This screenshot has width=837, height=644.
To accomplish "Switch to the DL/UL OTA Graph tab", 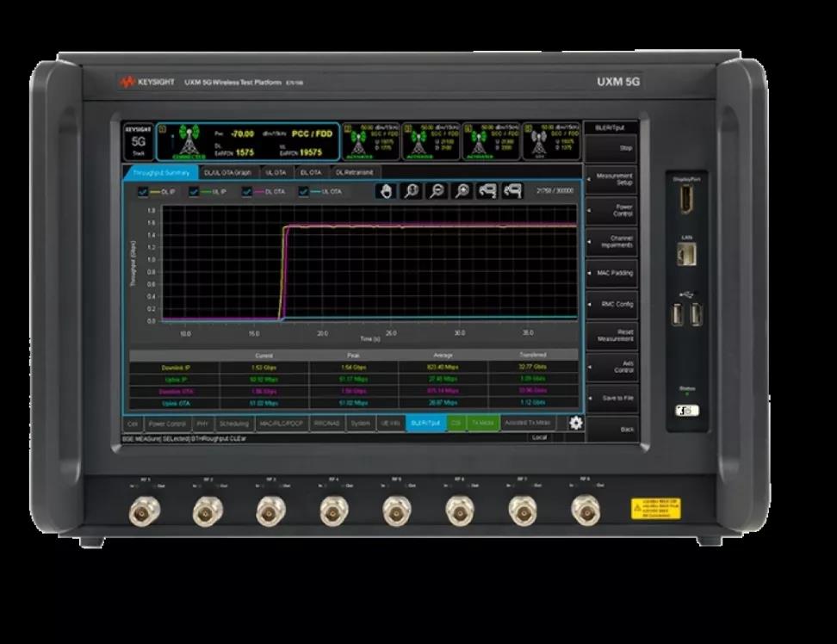I will (x=228, y=173).
